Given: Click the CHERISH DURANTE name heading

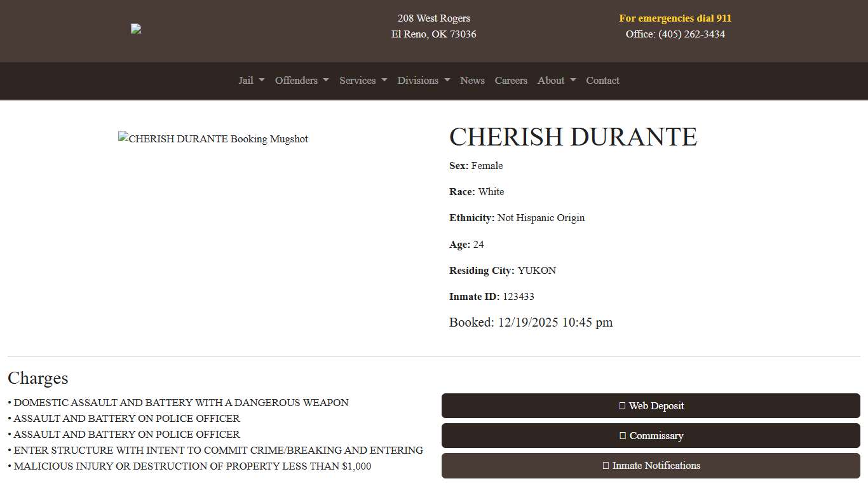Looking at the screenshot, I should point(573,137).
